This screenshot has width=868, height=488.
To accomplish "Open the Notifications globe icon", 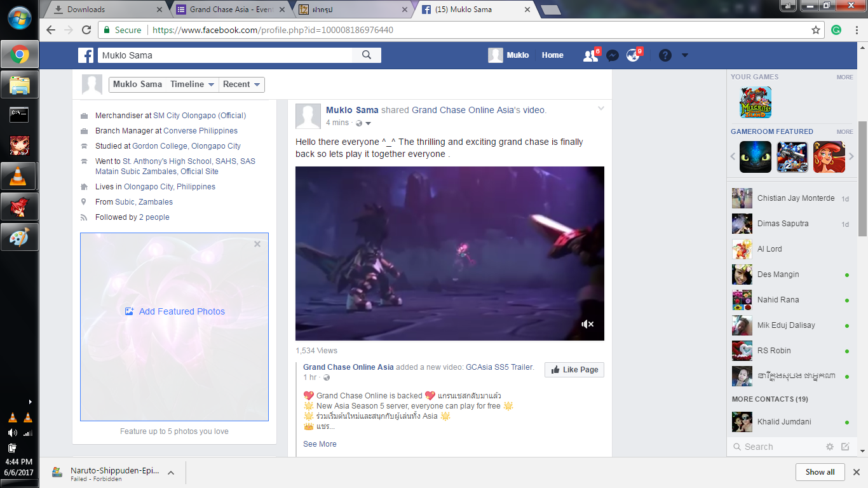I will pyautogui.click(x=633, y=55).
